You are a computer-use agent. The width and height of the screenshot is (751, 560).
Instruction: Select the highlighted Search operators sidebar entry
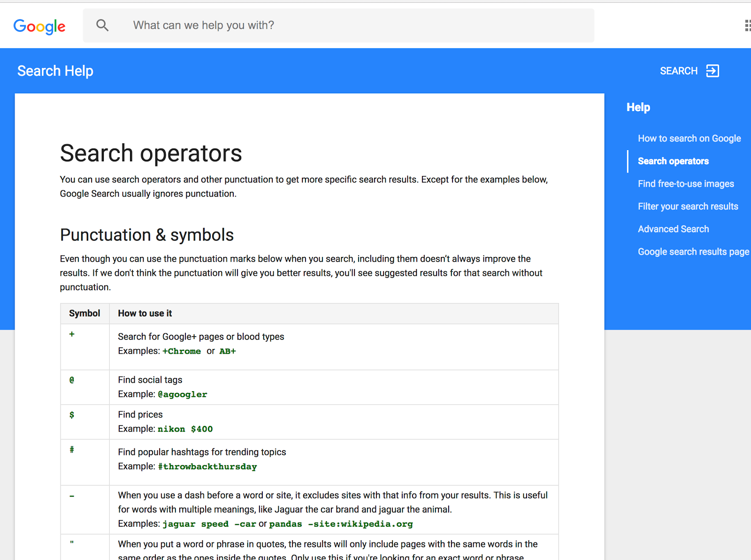point(673,161)
